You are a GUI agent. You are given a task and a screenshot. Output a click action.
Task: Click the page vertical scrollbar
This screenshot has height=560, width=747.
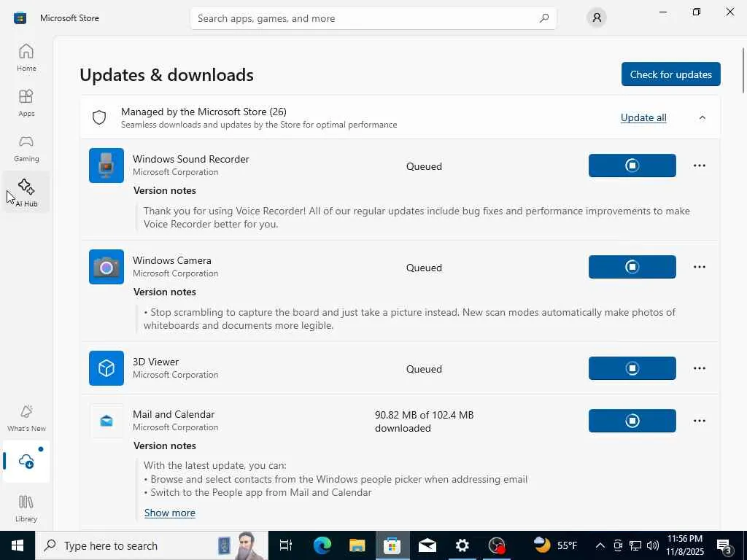tap(743, 71)
